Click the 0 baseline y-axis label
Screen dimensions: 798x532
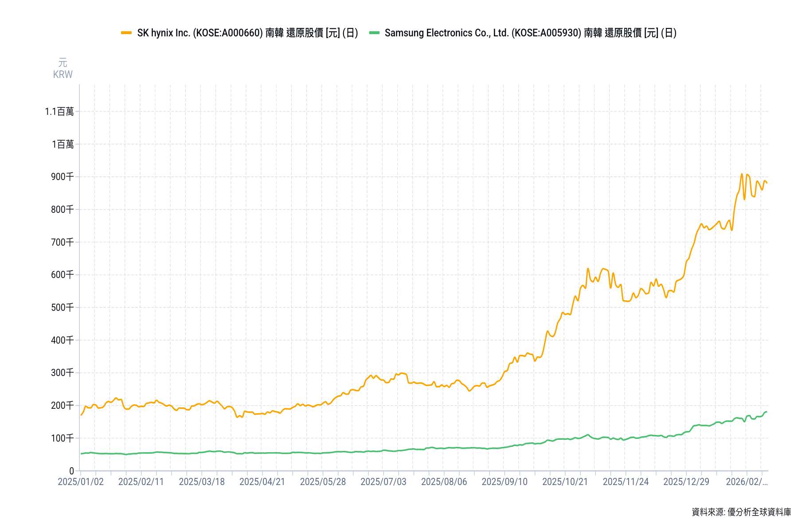[x=71, y=471]
